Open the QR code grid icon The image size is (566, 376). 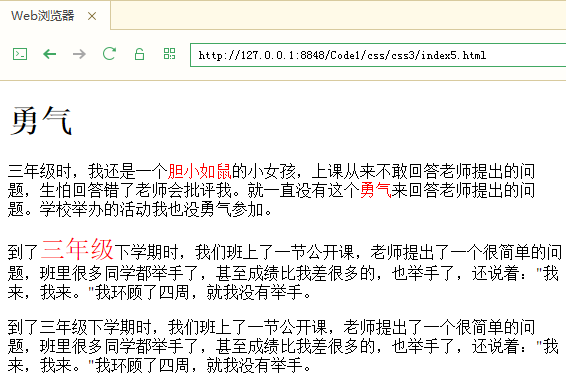point(169,54)
